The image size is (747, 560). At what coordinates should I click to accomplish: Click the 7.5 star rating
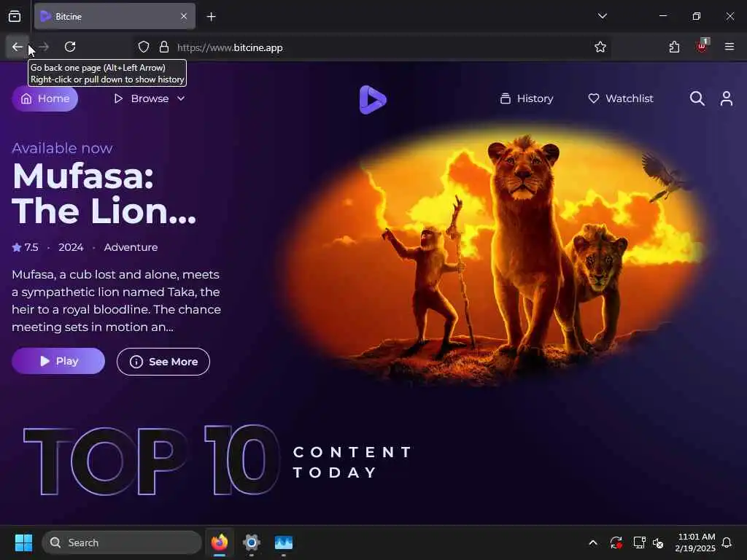coord(25,247)
